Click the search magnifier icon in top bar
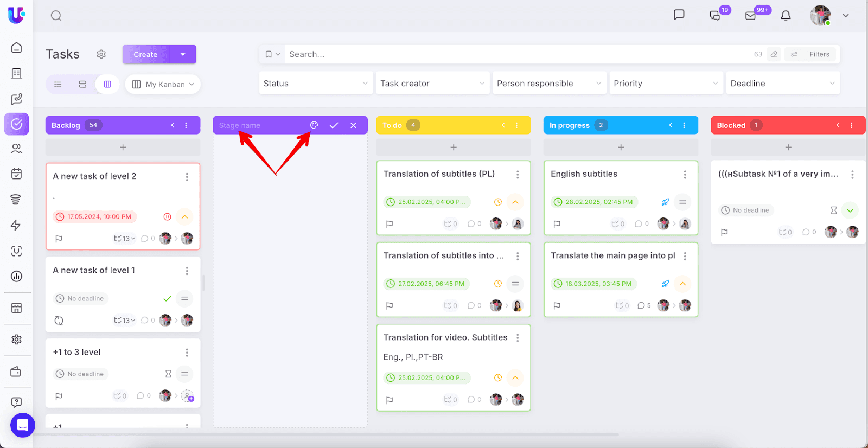The image size is (868, 448). point(56,16)
